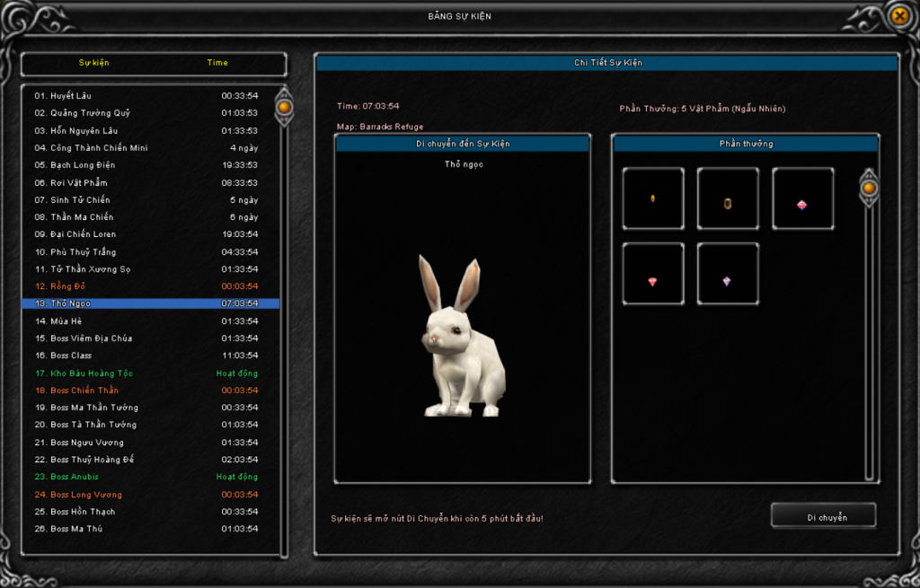Click reward panel scrollbar orange knob
This screenshot has height=588, width=920.
pyautogui.click(x=869, y=189)
